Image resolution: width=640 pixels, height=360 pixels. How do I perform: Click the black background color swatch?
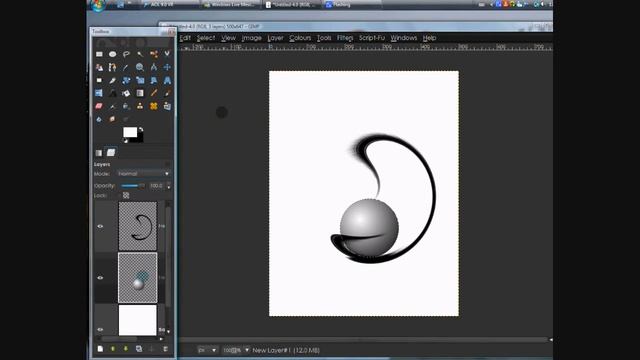click(x=140, y=139)
